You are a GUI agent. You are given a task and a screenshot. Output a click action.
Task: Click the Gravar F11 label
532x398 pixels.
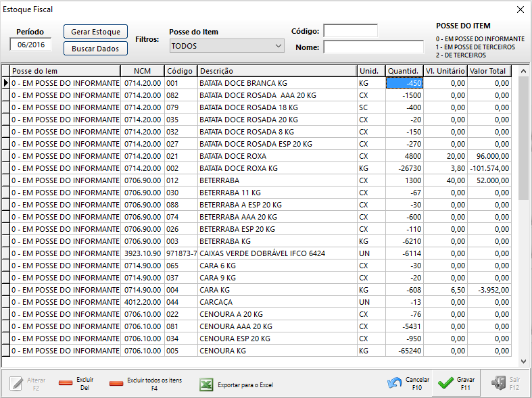tap(466, 383)
